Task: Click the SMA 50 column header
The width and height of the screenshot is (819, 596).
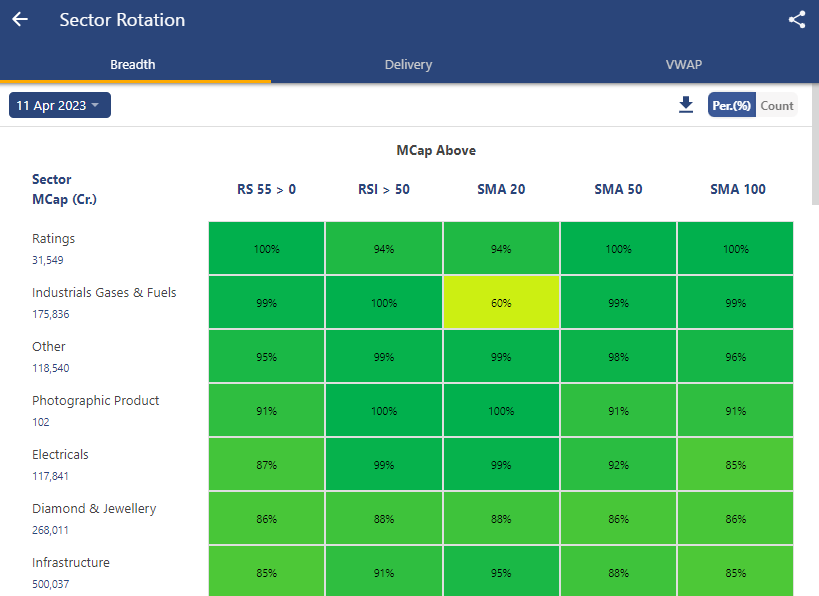Action: (x=618, y=189)
